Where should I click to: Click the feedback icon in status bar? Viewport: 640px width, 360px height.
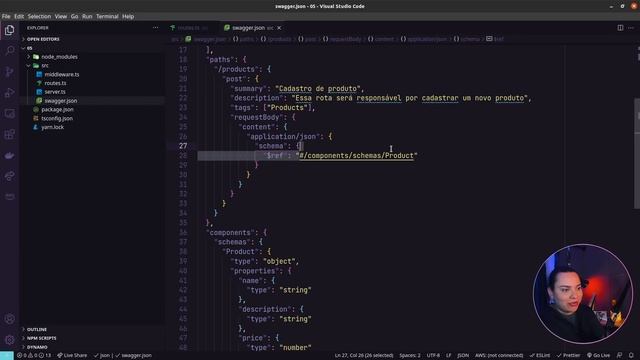point(619,356)
